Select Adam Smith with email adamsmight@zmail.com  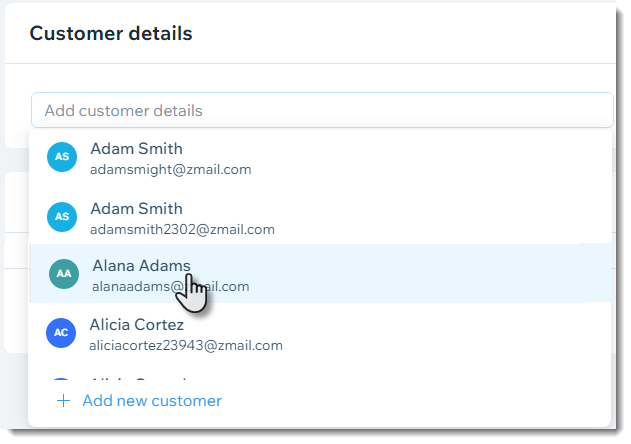(320, 159)
